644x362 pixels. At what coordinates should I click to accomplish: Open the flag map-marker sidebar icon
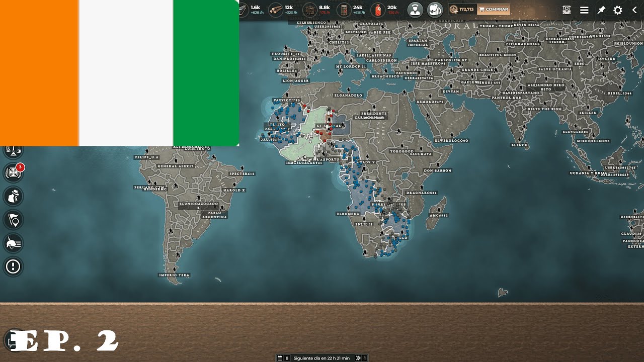13,220
